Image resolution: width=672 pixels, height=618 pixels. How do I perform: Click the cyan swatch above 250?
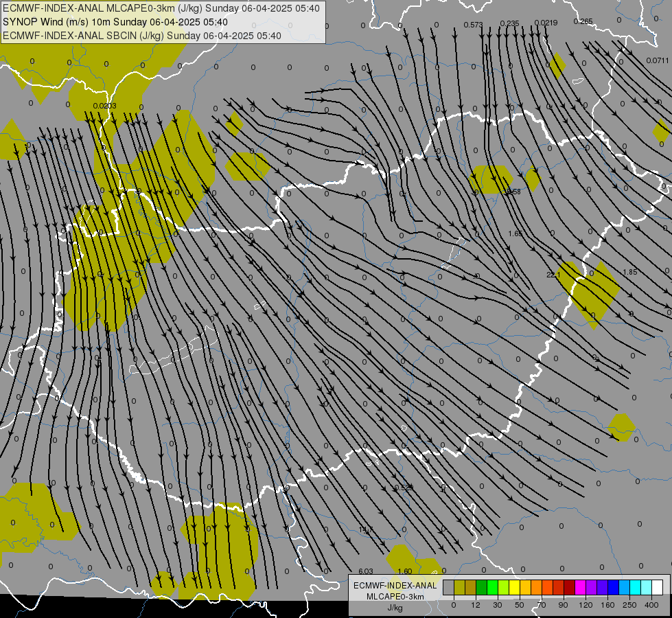[636, 587]
